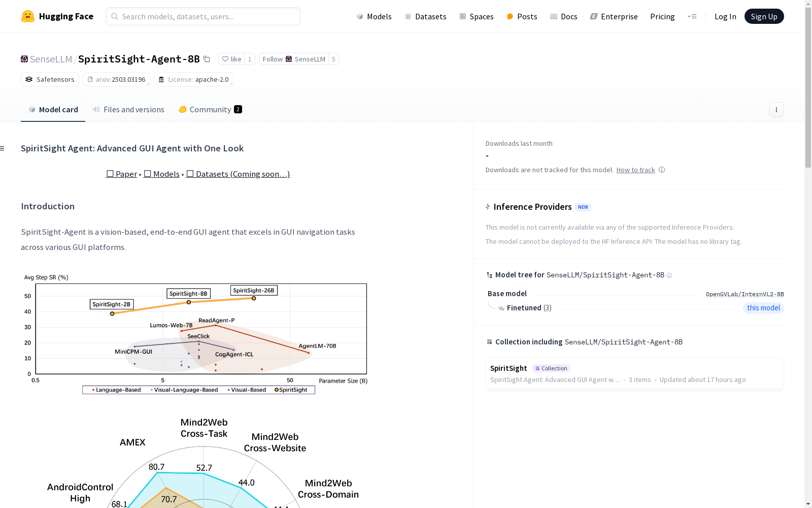Screen dimensions: 812x508
Task: Click the Avg Step SR comparison chart image
Action: tap(195, 334)
